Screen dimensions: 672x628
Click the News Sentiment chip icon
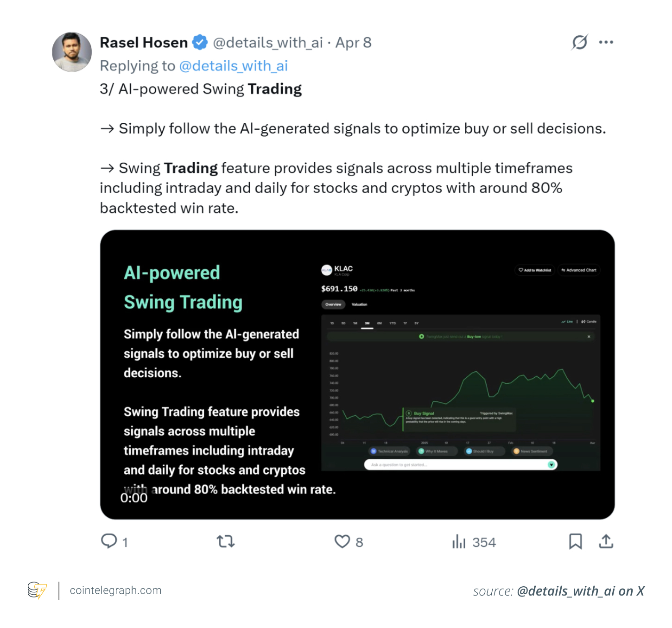pos(516,451)
